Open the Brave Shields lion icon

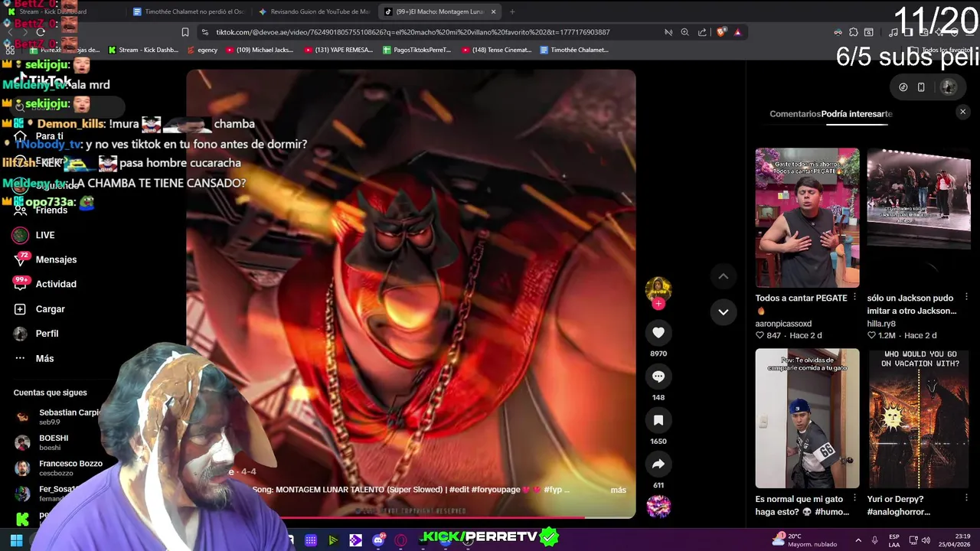click(x=720, y=32)
